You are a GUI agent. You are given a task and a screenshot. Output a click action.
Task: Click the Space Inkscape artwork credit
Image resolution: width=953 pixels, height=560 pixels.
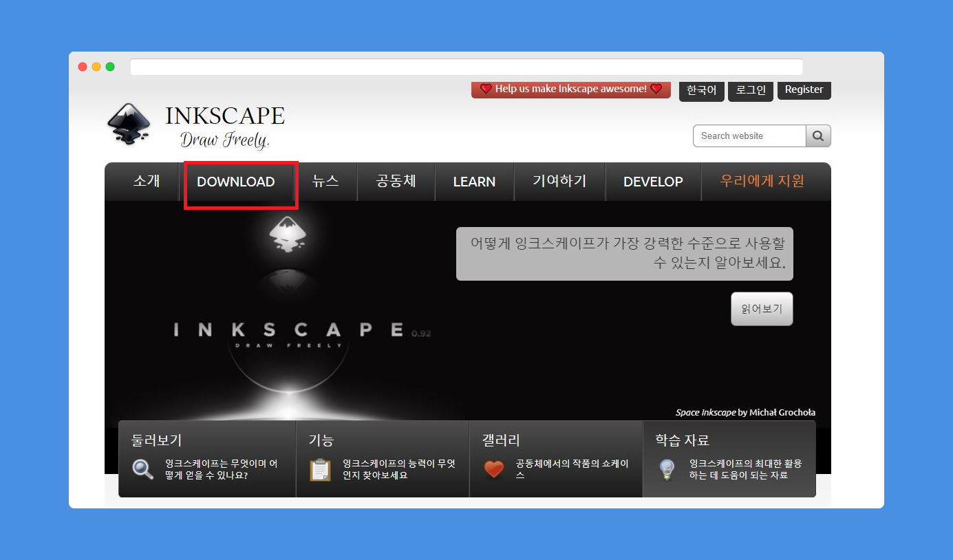(x=745, y=413)
